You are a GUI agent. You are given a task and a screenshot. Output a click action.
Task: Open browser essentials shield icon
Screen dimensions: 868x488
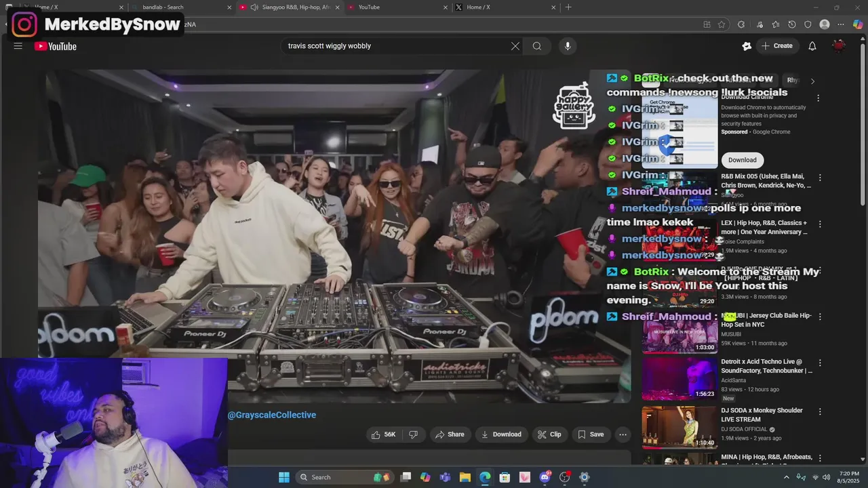coord(808,24)
